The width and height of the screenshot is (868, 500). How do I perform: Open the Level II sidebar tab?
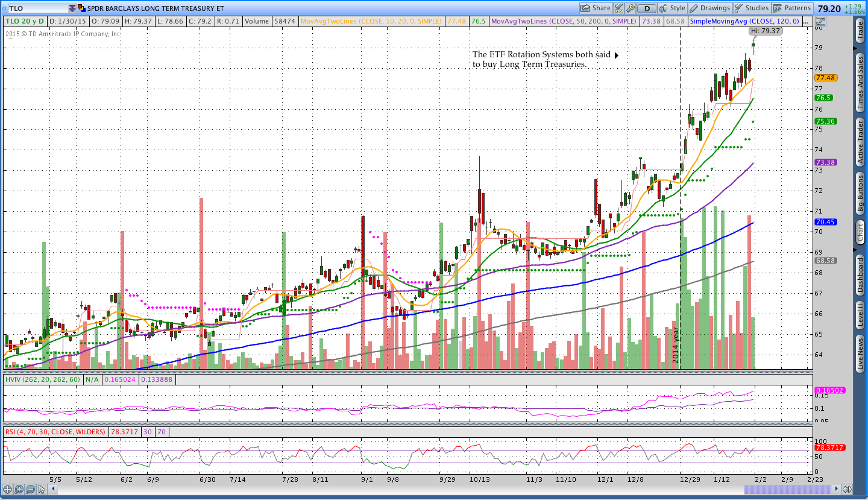pyautogui.click(x=860, y=315)
